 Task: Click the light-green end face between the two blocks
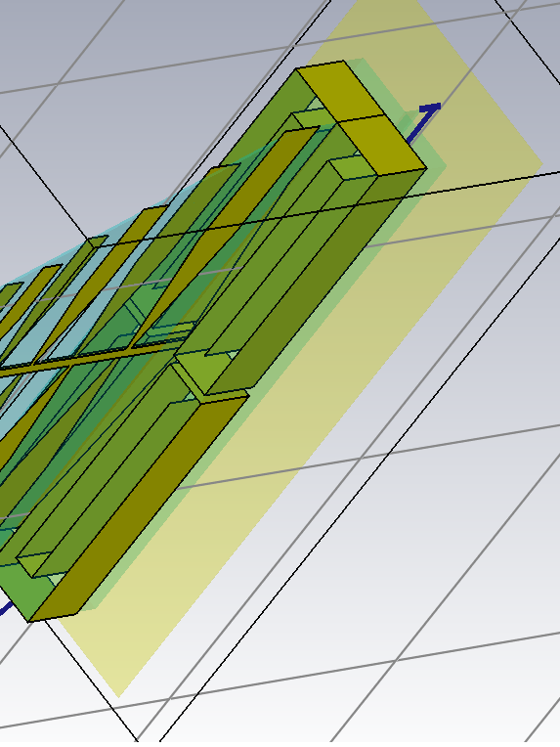[x=200, y=370]
